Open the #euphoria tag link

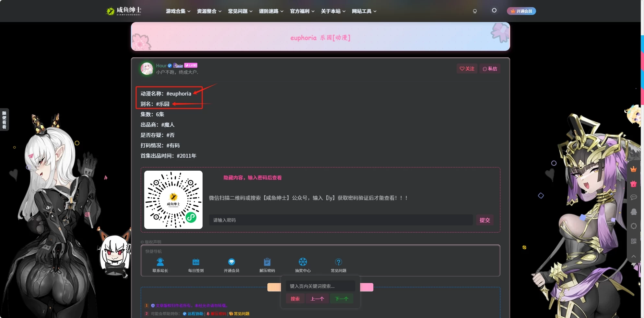click(179, 94)
